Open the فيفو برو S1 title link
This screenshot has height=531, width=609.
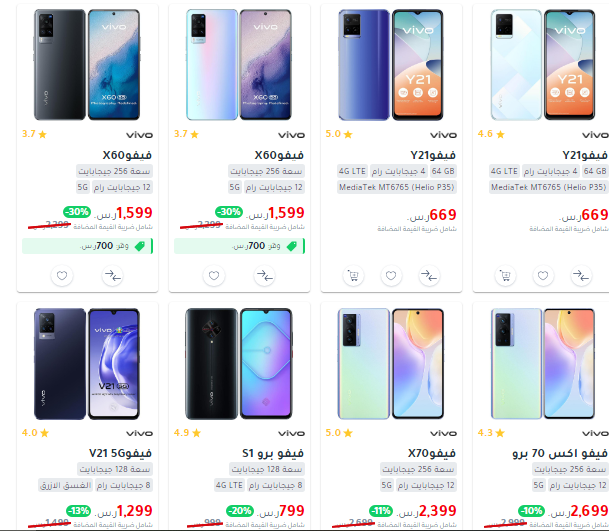(x=273, y=453)
